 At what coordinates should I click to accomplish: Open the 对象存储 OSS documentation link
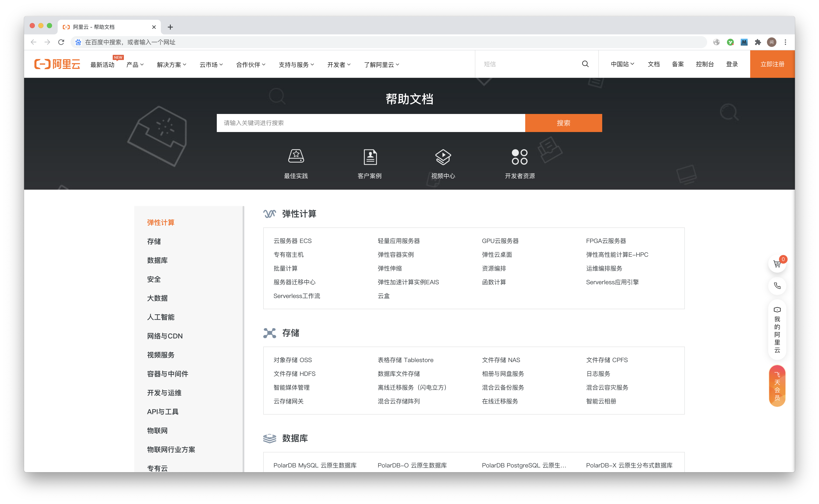[292, 360]
